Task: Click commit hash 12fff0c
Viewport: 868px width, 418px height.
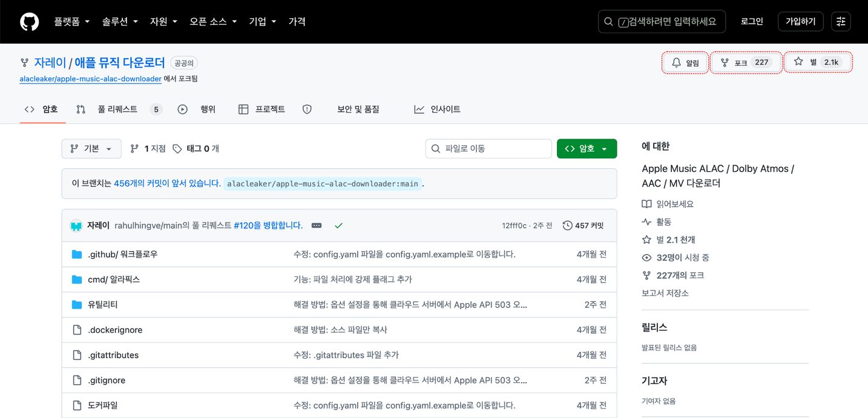Action: [515, 226]
